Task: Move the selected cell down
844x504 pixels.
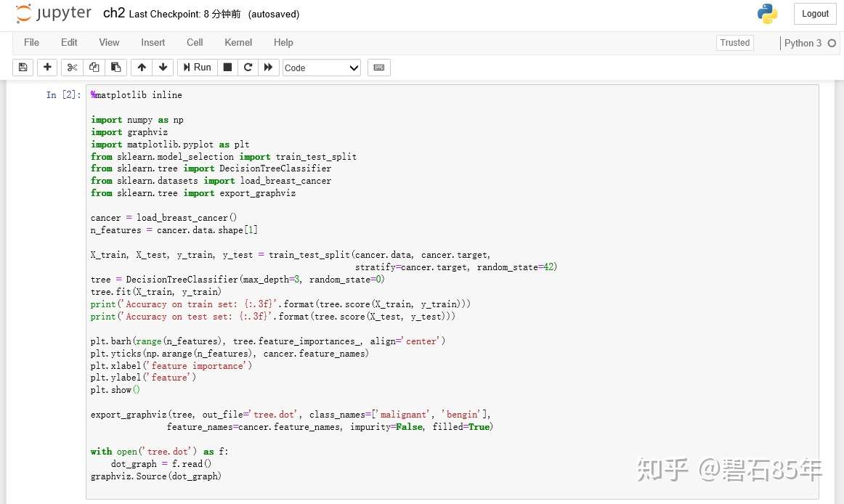Action: [163, 68]
